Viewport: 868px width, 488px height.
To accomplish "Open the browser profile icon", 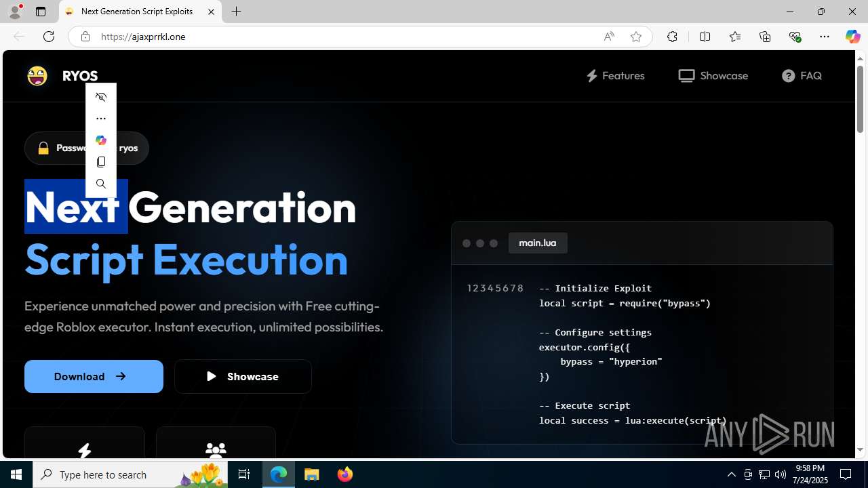I will pos(15,12).
